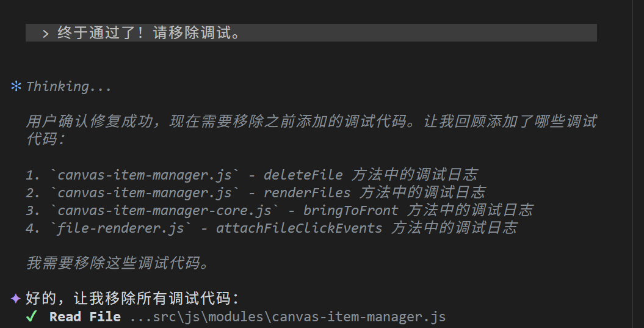Click the attachFileClickEvents method name
The image size is (644, 328).
[x=299, y=228]
